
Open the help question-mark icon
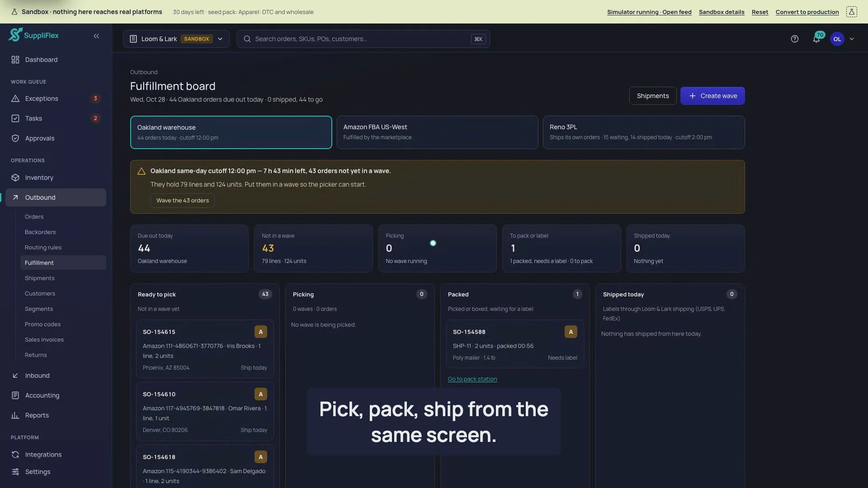tap(794, 39)
